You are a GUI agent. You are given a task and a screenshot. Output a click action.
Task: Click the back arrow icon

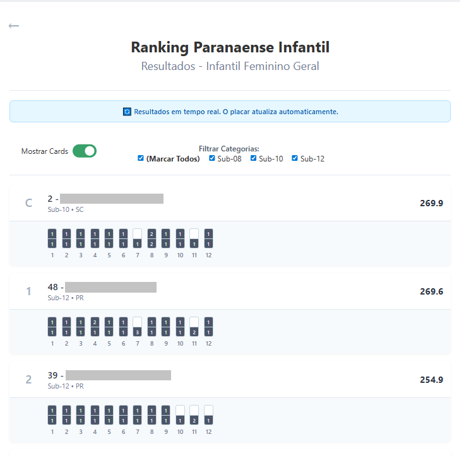[x=14, y=26]
